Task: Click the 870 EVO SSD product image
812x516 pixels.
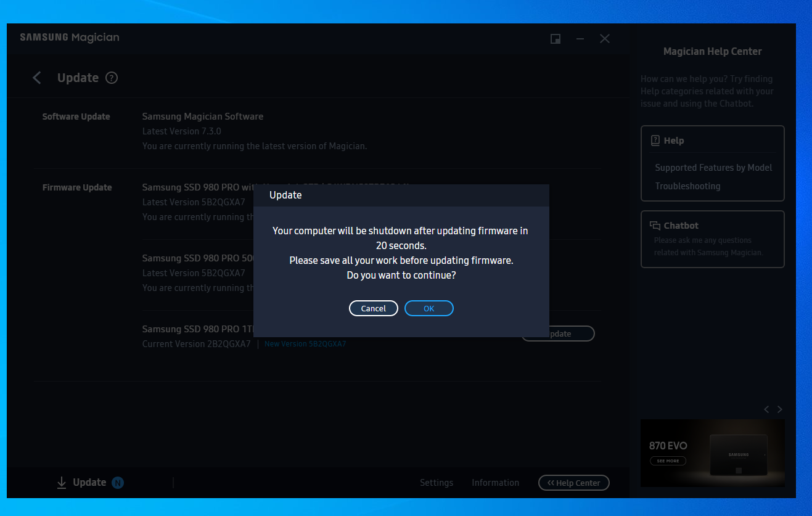Action: [x=739, y=454]
